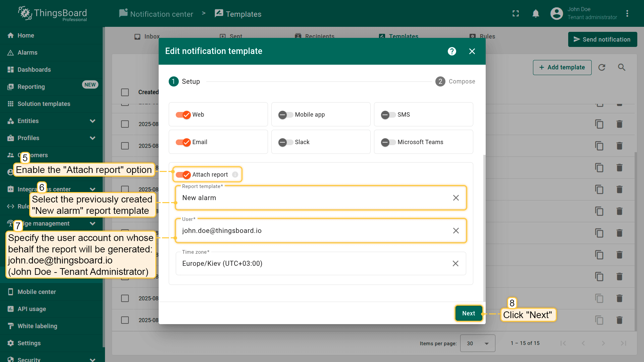
Task: Open the notifications bell icon
Action: point(536,13)
